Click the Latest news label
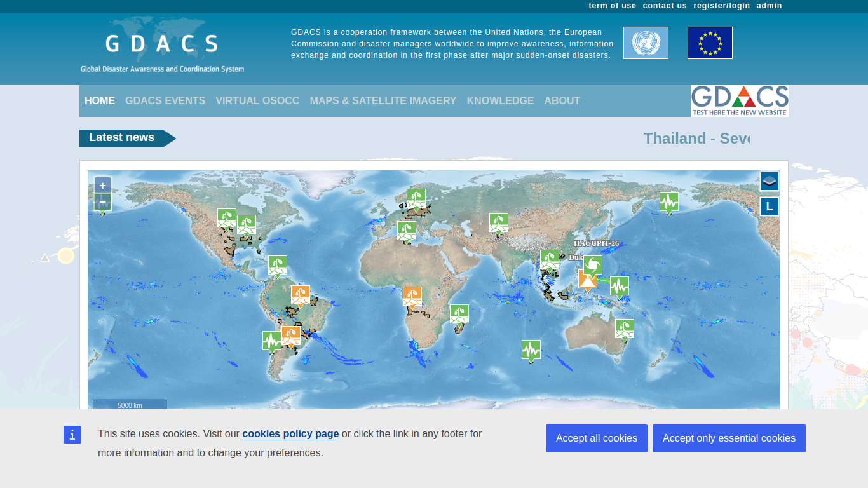Viewport: 868px width, 488px height. (121, 138)
